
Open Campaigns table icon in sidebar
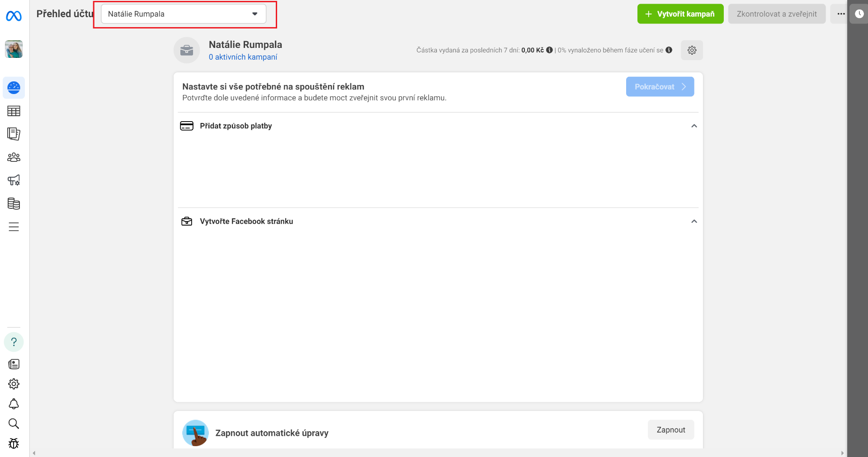(x=14, y=111)
